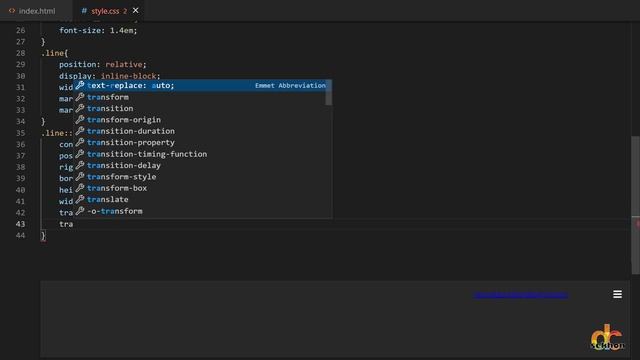Click line number 43 in the gutter

pos(20,224)
